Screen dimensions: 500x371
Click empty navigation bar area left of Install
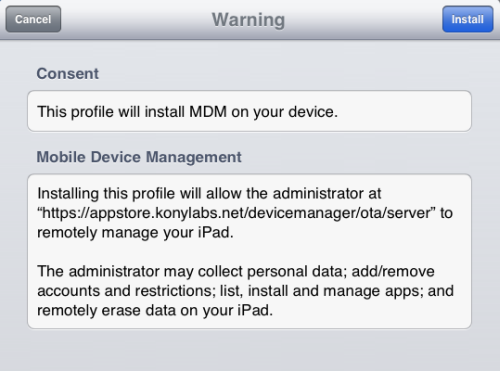click(363, 19)
